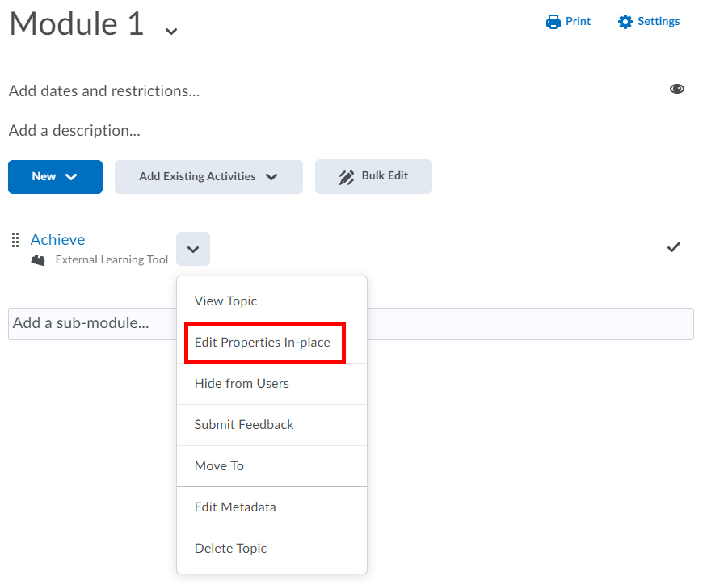Toggle module visibility with the eye icon
The width and height of the screenshot is (728, 585).
click(x=676, y=88)
